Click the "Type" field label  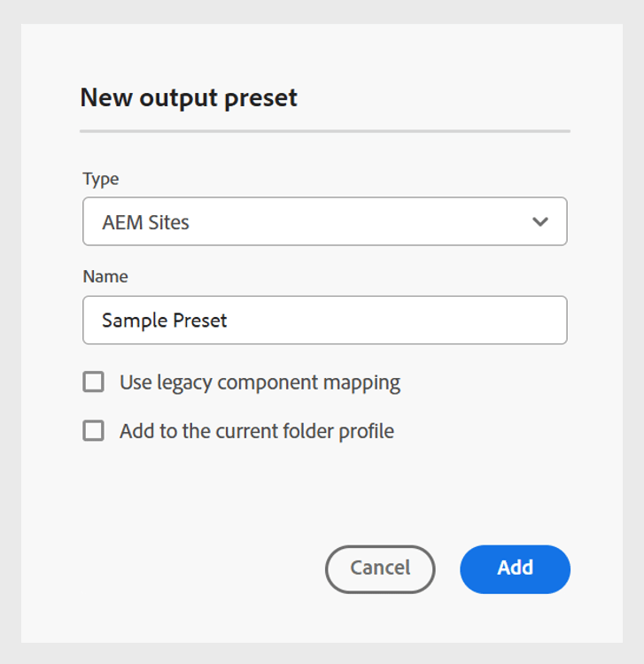pos(101,179)
